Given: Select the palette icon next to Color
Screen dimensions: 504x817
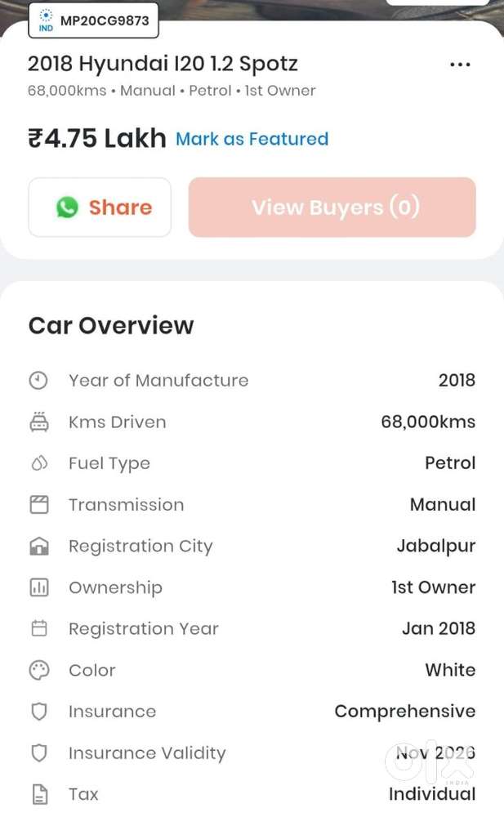Looking at the screenshot, I should point(38,669).
